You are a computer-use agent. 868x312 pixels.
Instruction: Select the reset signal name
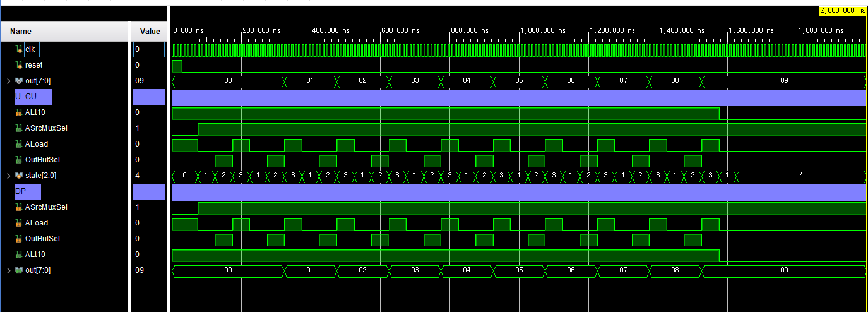(x=34, y=65)
